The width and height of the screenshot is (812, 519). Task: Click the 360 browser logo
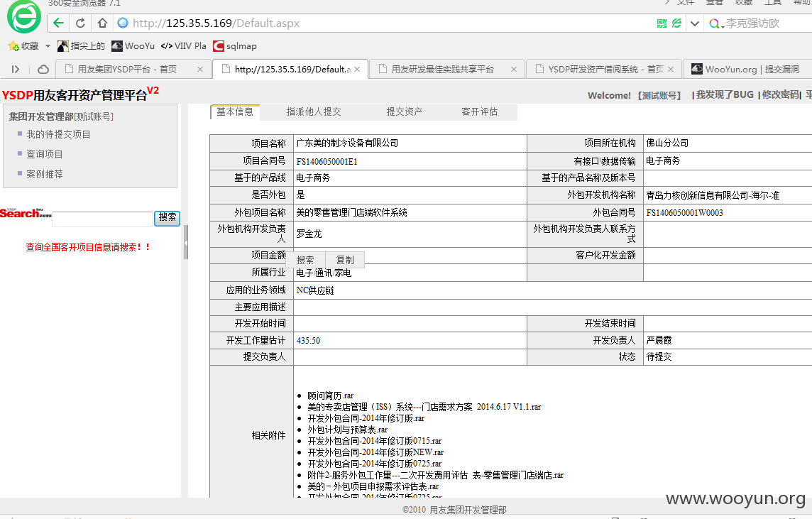24,16
